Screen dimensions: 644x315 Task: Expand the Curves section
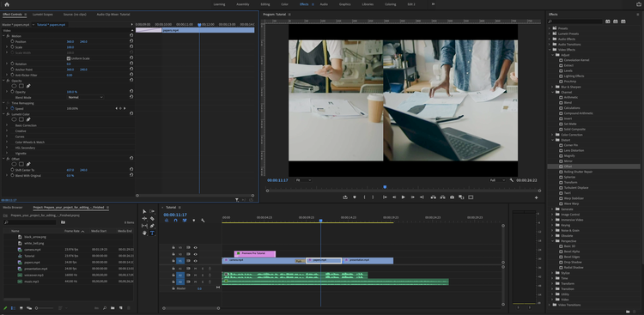pyautogui.click(x=7, y=136)
